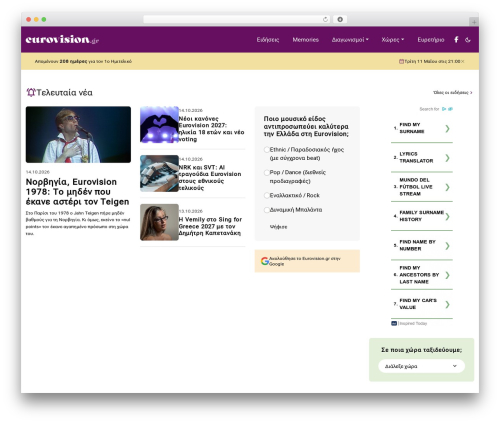The image size is (500, 423).
Task: Click the calendar icon in countdown bar
Action: coord(401,61)
